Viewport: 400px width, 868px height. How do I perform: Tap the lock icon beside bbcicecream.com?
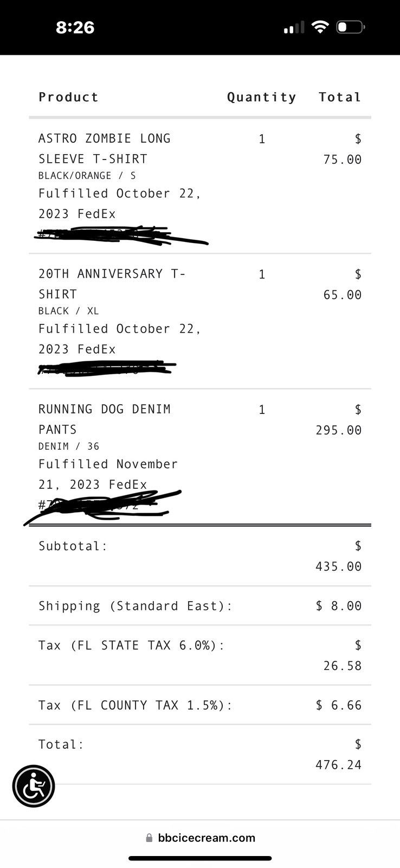[x=149, y=838]
